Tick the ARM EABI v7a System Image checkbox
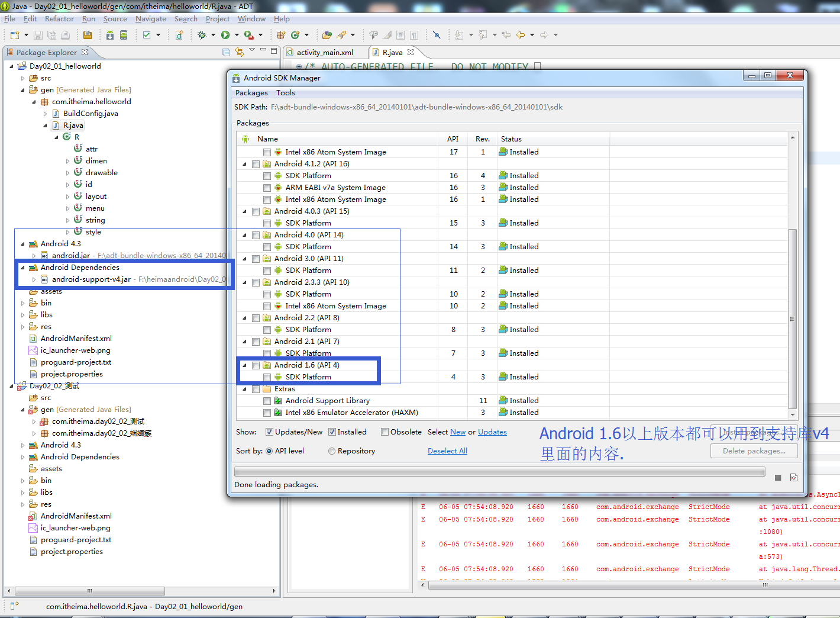 [267, 188]
